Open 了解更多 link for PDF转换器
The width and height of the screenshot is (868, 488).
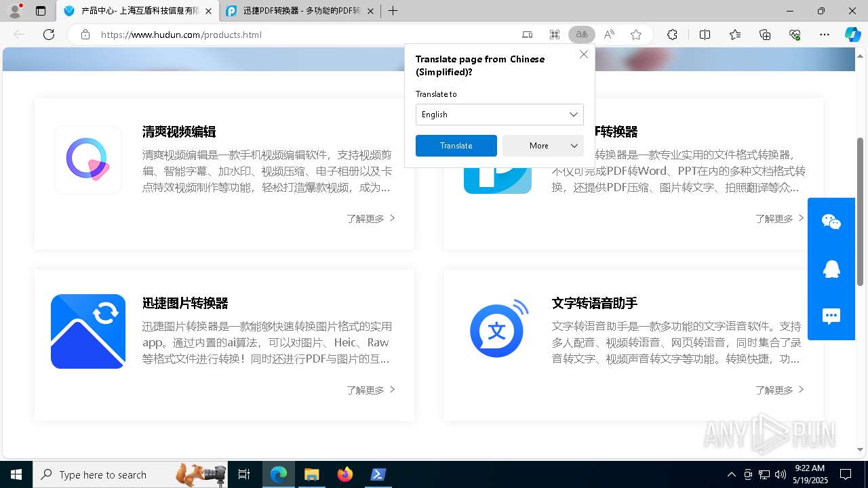780,218
